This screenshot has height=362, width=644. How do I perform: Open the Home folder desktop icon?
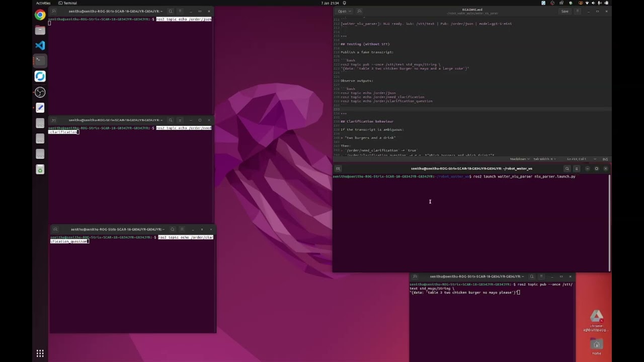point(596,347)
